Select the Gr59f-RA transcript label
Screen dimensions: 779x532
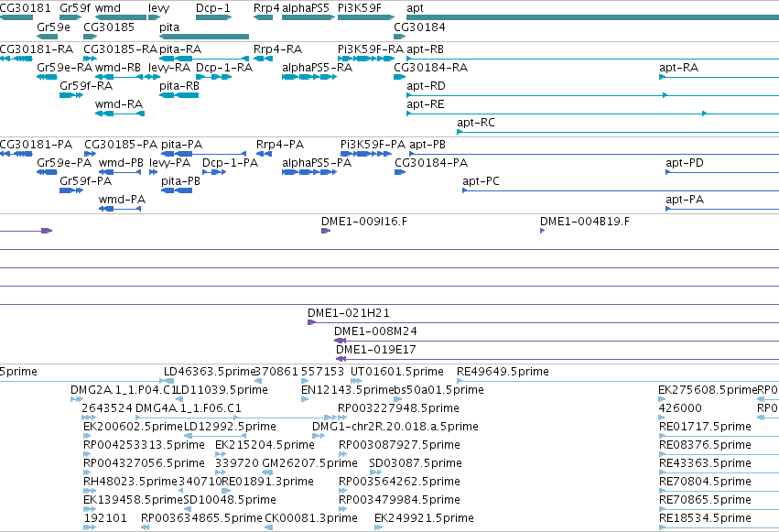click(86, 86)
